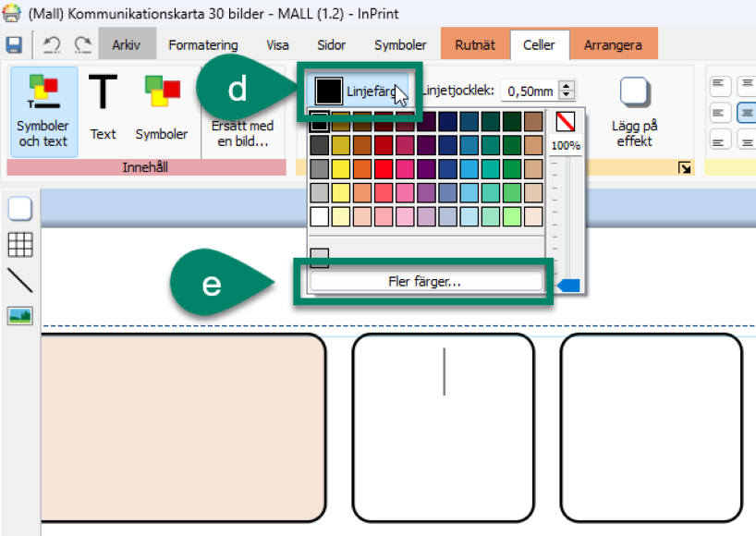Click inside the Linjetjocklek 0,50mm field
Image resolution: width=756 pixels, height=536 pixels.
coord(530,91)
